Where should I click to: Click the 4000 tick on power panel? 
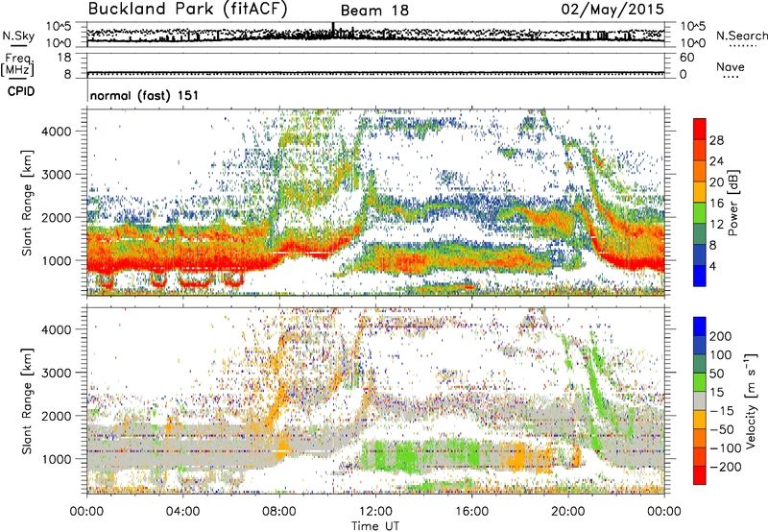point(56,132)
